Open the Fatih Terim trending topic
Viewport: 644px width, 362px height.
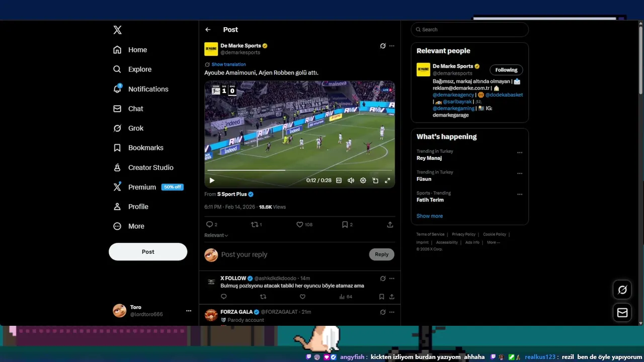coord(430,200)
